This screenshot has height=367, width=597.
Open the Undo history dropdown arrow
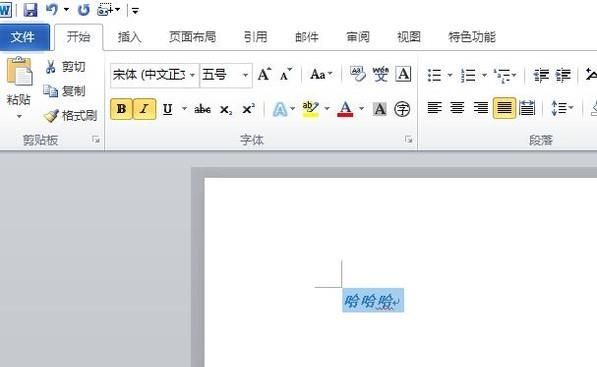[x=66, y=10]
